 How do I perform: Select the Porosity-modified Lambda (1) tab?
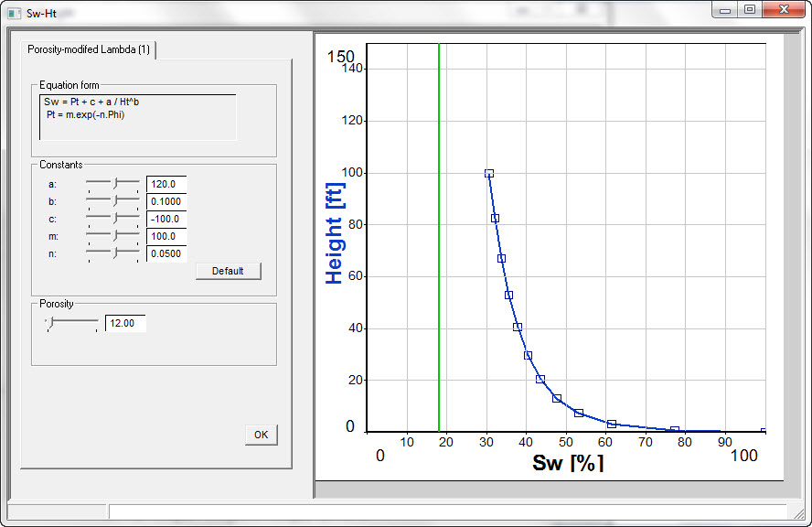pyautogui.click(x=89, y=49)
